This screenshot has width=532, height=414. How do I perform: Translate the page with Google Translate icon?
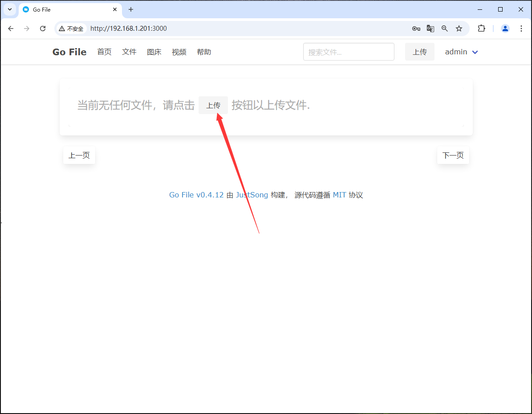tap(430, 28)
